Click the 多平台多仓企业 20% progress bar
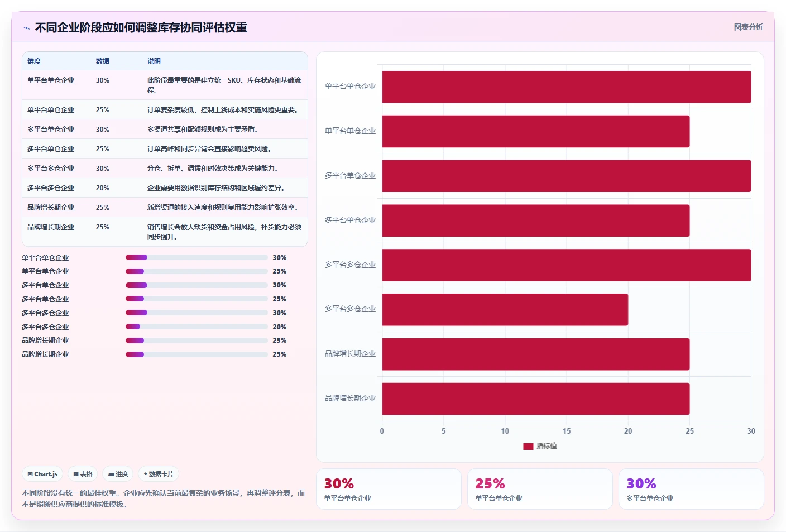 point(196,327)
